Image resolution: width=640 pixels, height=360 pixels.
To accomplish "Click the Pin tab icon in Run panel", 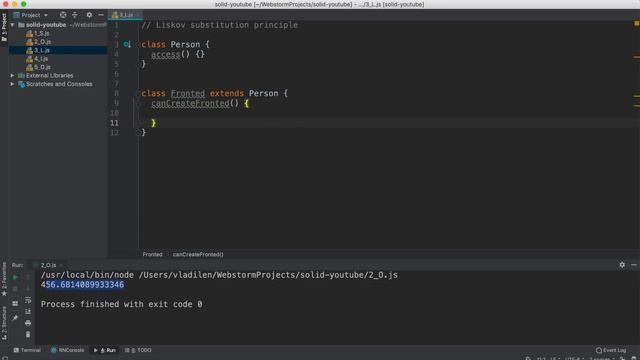I will pos(15,318).
